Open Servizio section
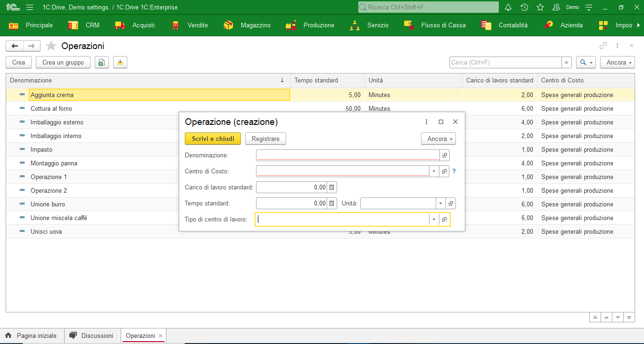This screenshot has width=644, height=344. tap(369, 25)
